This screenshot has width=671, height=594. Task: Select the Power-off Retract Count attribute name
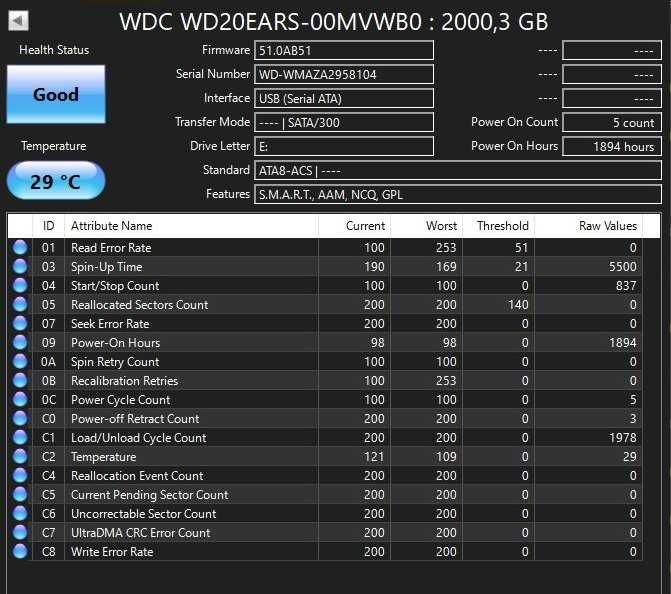coord(135,419)
